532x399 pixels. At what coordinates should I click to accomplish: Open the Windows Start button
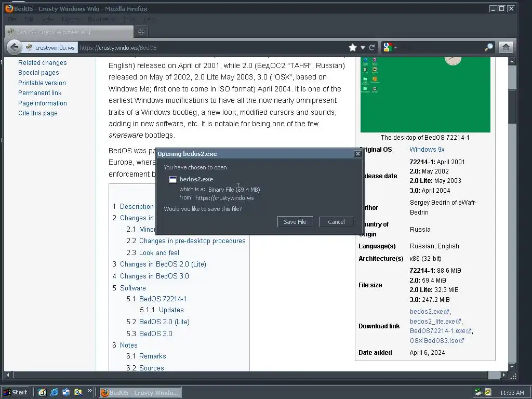click(16, 393)
